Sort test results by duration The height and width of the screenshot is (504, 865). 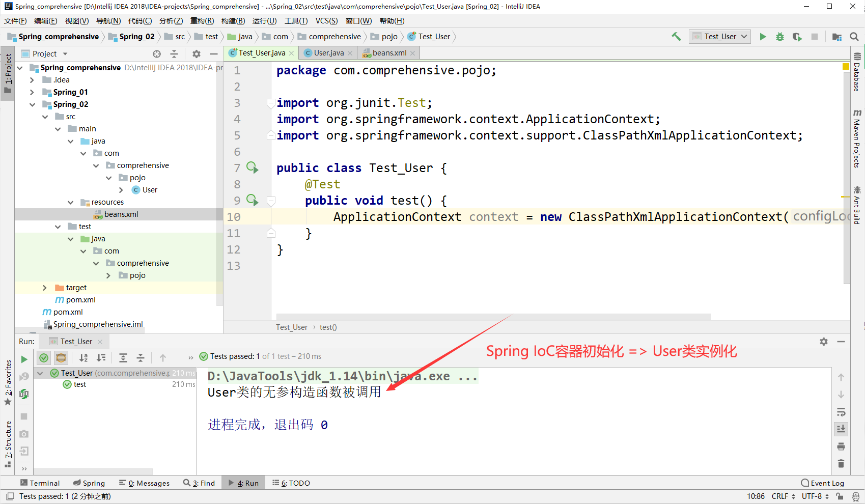tap(101, 358)
